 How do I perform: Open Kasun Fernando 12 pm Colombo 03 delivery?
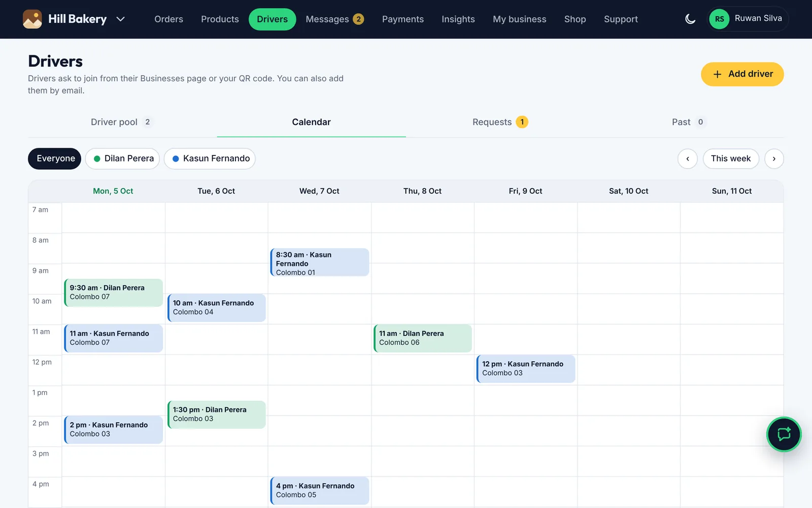(x=526, y=369)
